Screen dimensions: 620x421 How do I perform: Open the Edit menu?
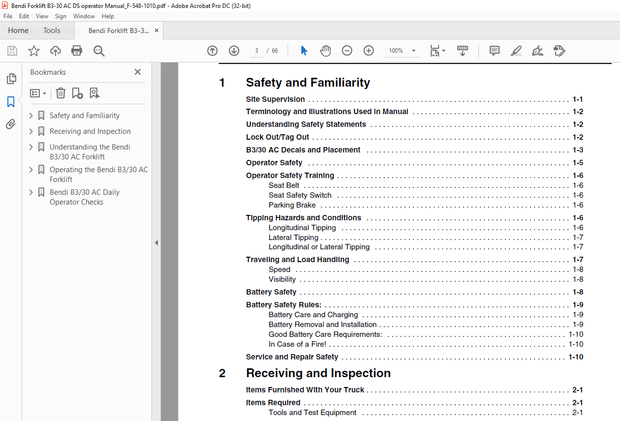[x=24, y=16]
